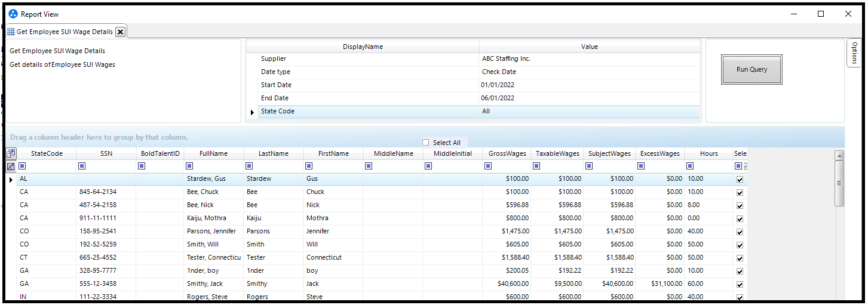The image size is (868, 305).
Task: Maximize the Report View window
Action: point(821,14)
